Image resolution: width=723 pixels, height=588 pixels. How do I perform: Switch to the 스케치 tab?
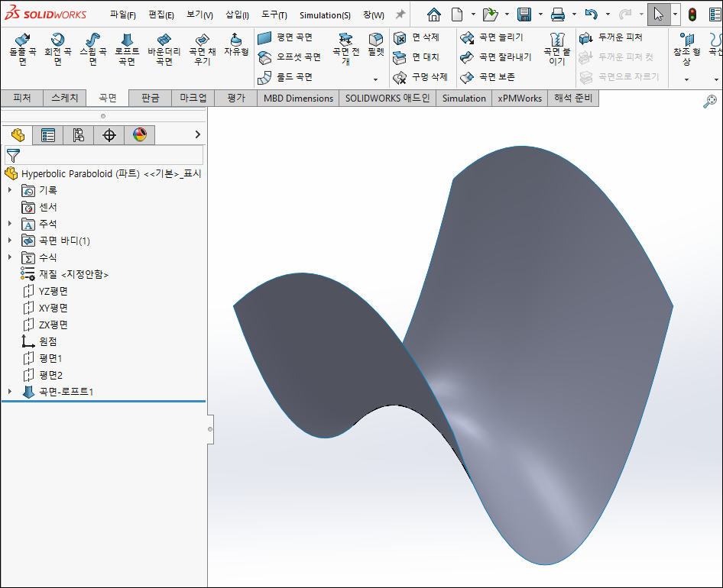64,99
